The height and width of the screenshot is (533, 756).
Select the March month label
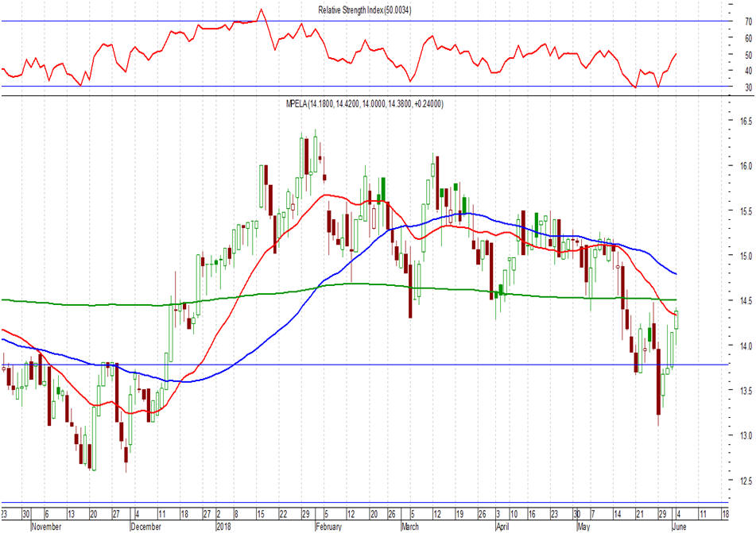pyautogui.click(x=410, y=527)
